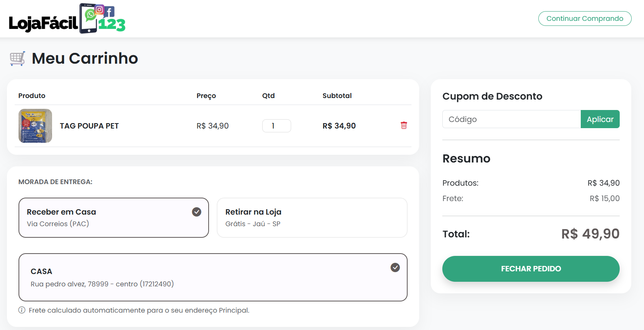The width and height of the screenshot is (644, 330).
Task: Click the Subtotal column header
Action: pyautogui.click(x=337, y=96)
